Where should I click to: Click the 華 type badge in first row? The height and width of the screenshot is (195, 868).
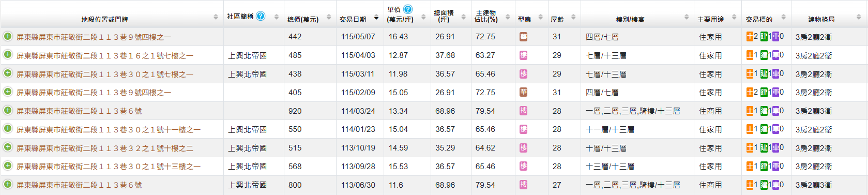524,37
